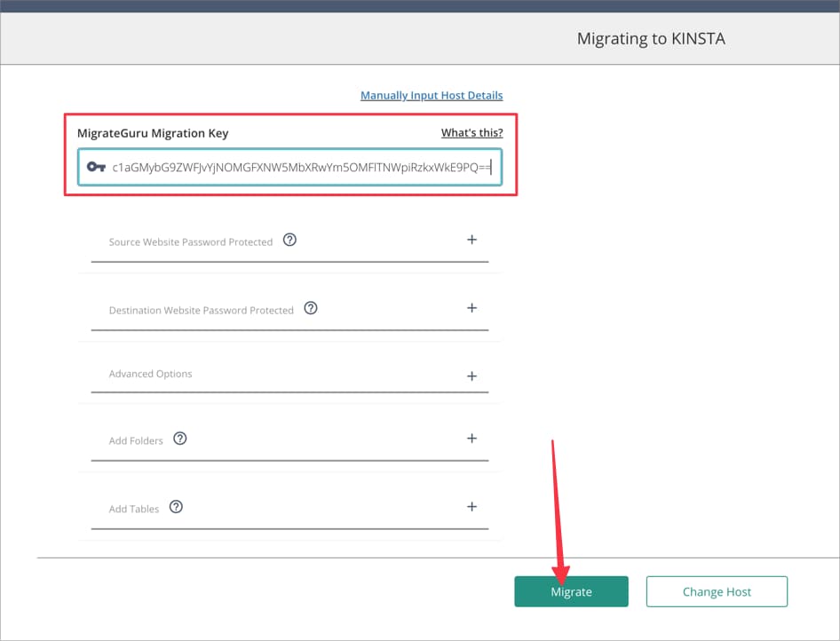Click the Migrating to KINSTA header
This screenshot has width=840, height=641.
tap(651, 38)
